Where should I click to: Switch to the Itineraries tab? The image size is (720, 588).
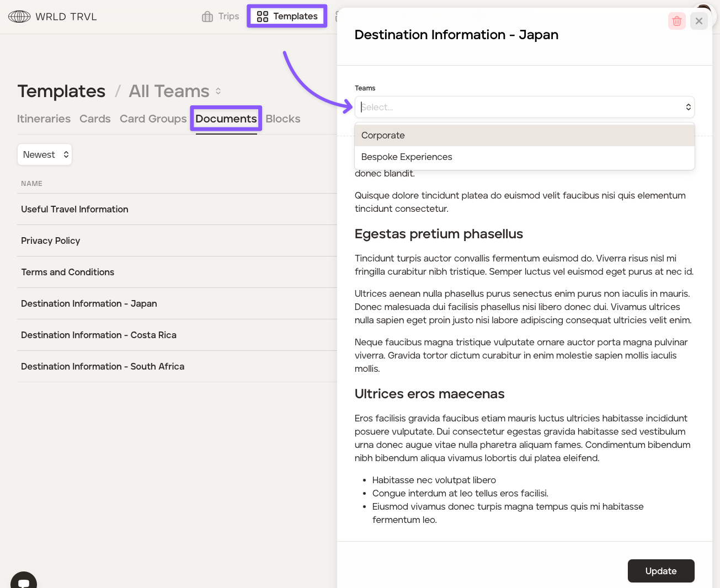(44, 119)
